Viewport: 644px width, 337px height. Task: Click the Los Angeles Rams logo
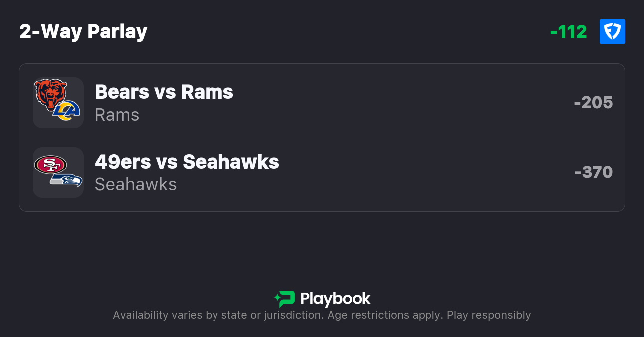click(x=67, y=111)
